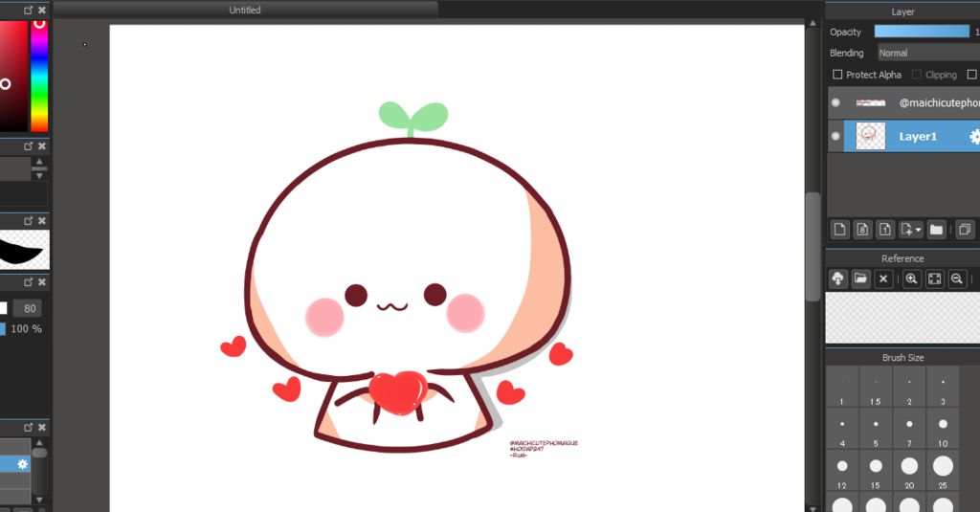
Task: Click the canvas vertical scrollbar thumb
Action: tap(813, 247)
